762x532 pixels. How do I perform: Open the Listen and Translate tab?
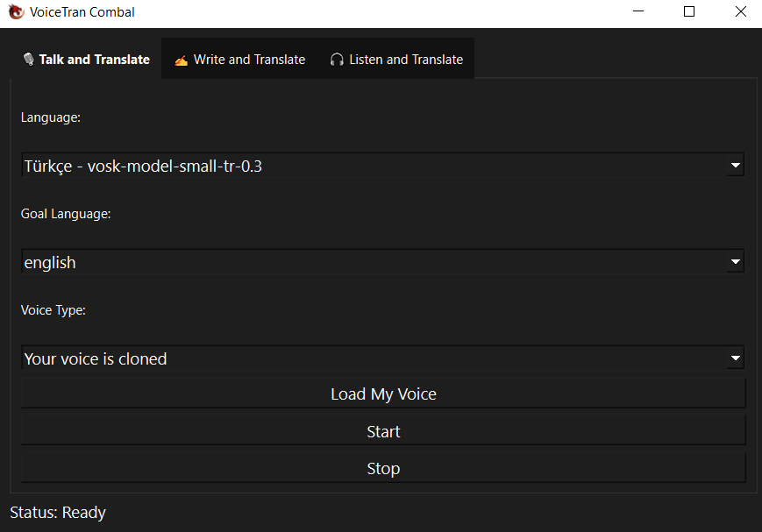[x=396, y=60]
